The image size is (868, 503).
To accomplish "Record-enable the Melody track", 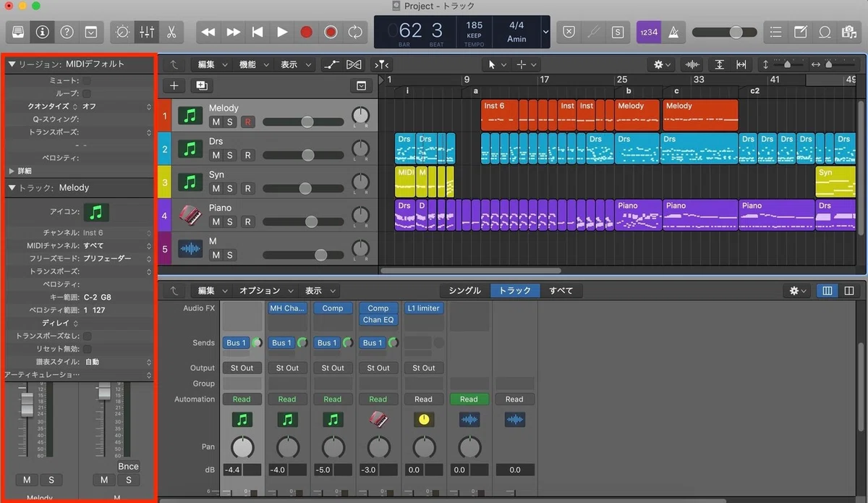I will 248,122.
